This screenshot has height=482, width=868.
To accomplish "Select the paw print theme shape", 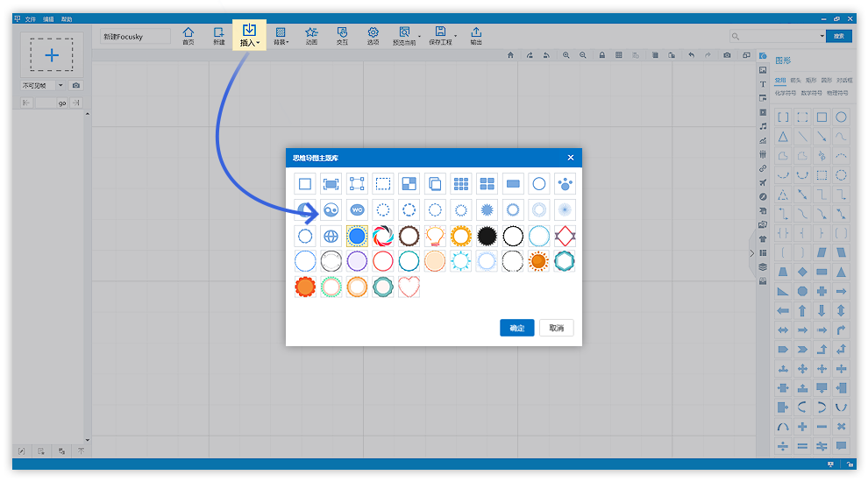I will point(566,184).
